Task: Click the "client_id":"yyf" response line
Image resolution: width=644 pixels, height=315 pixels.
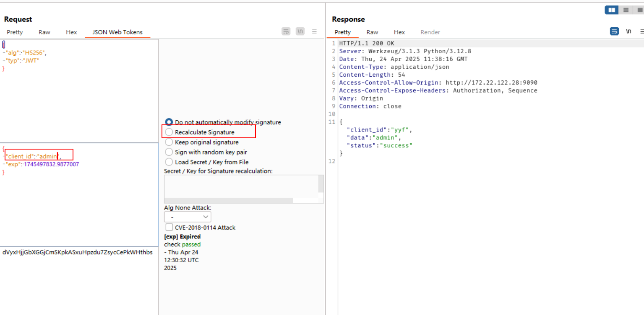Action: (x=380, y=130)
